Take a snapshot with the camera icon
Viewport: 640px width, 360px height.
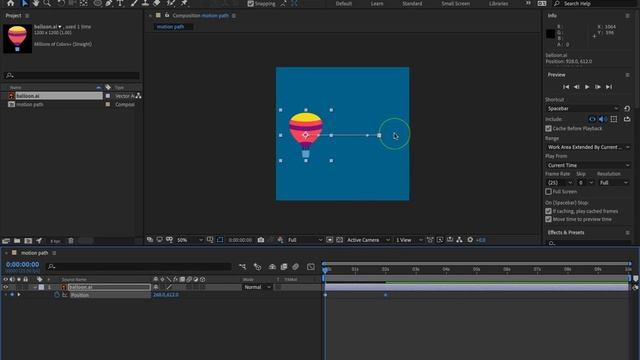pos(261,240)
